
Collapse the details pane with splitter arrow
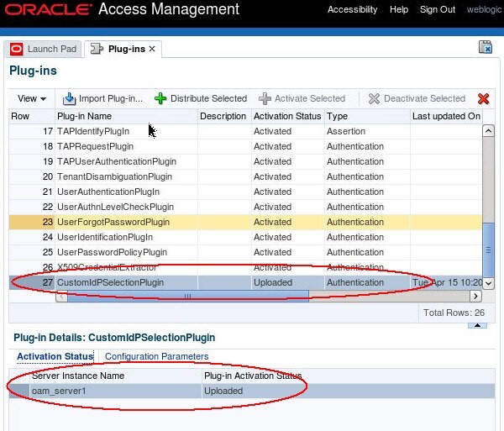point(477,326)
